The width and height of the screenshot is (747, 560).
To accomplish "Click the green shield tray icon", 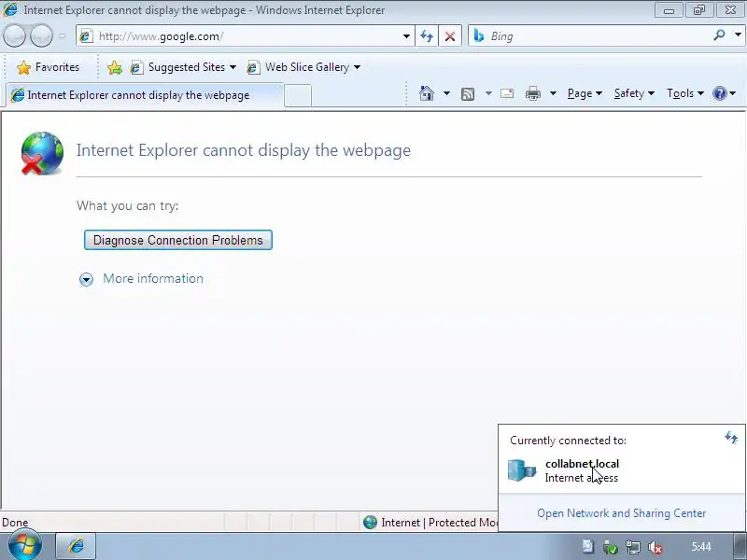I will (x=611, y=548).
